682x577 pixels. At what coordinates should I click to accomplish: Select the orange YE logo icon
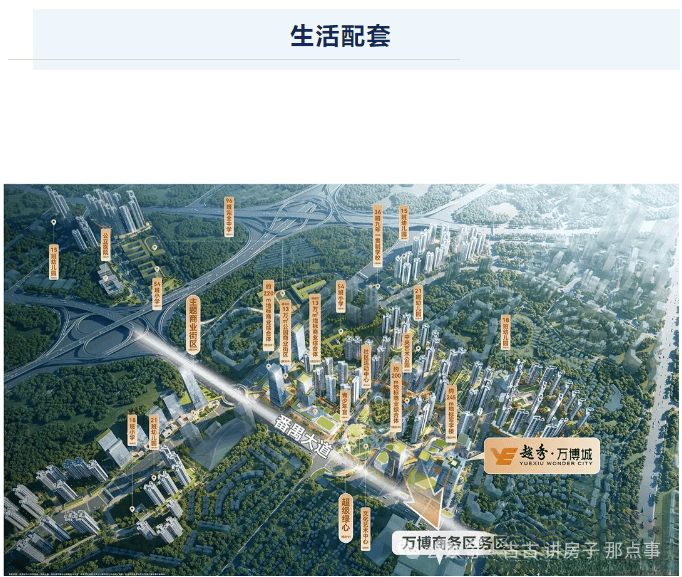[504, 456]
